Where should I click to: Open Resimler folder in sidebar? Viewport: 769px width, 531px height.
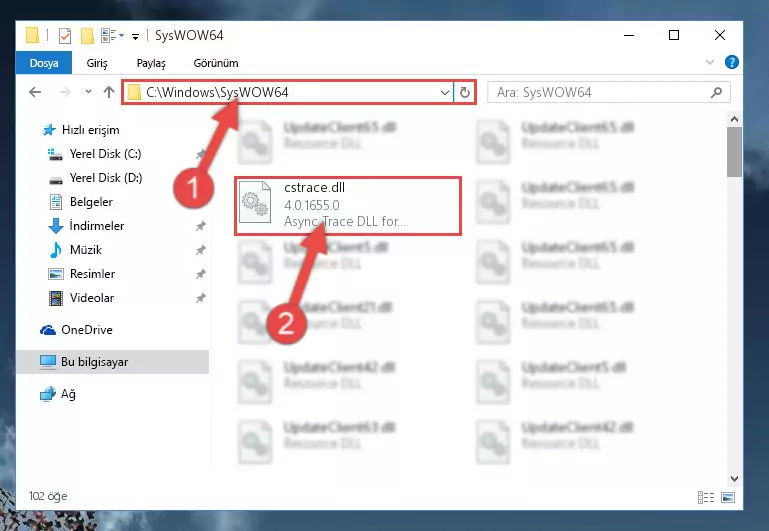(92, 274)
